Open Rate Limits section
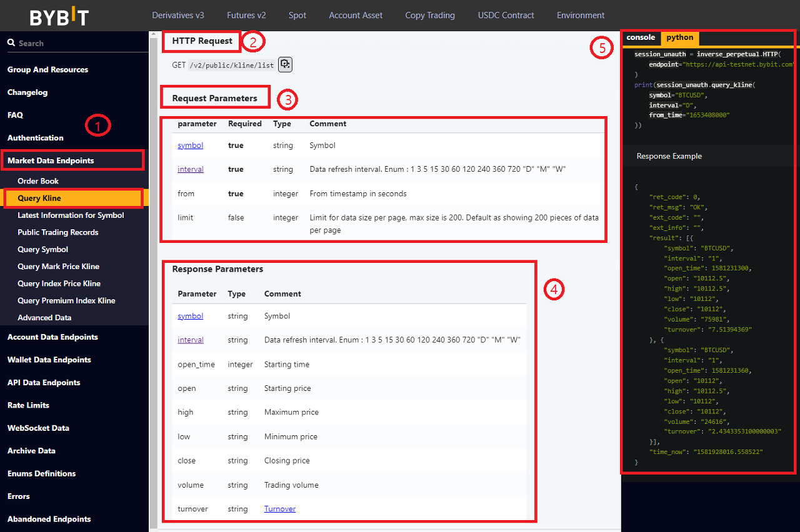 [28, 405]
